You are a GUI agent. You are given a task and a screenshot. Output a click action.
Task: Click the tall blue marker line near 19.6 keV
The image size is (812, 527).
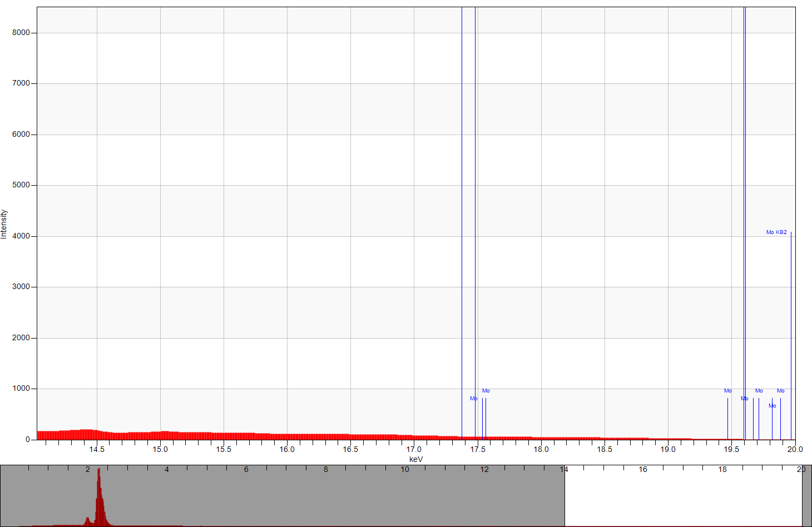(745, 222)
